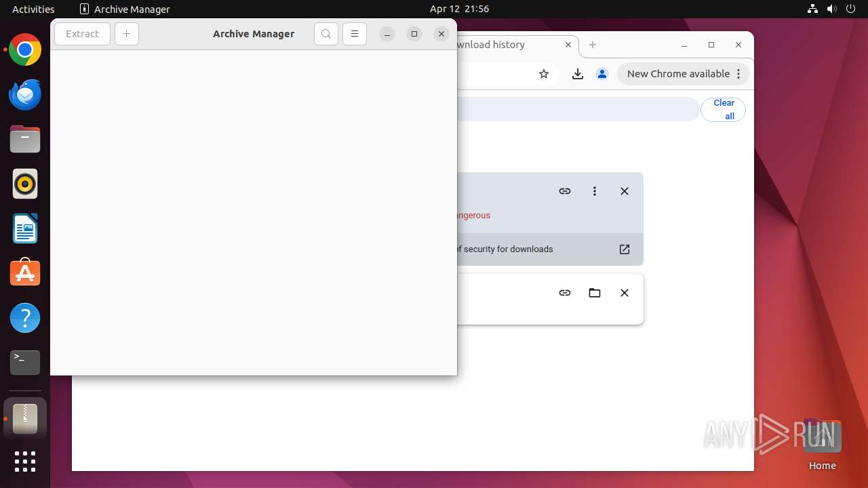Open more actions for the dangerous download
This screenshot has height=488, width=868.
click(595, 191)
